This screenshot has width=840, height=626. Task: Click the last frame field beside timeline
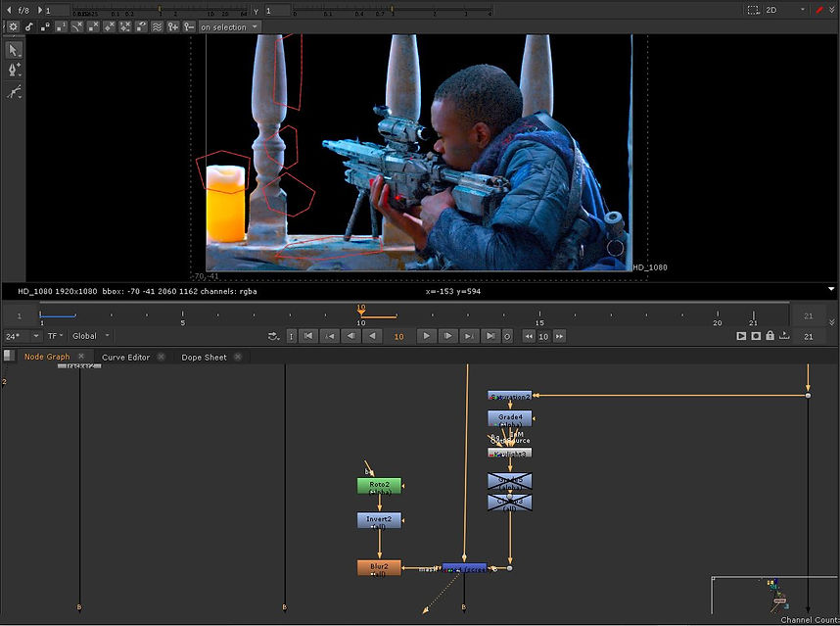pyautogui.click(x=809, y=315)
